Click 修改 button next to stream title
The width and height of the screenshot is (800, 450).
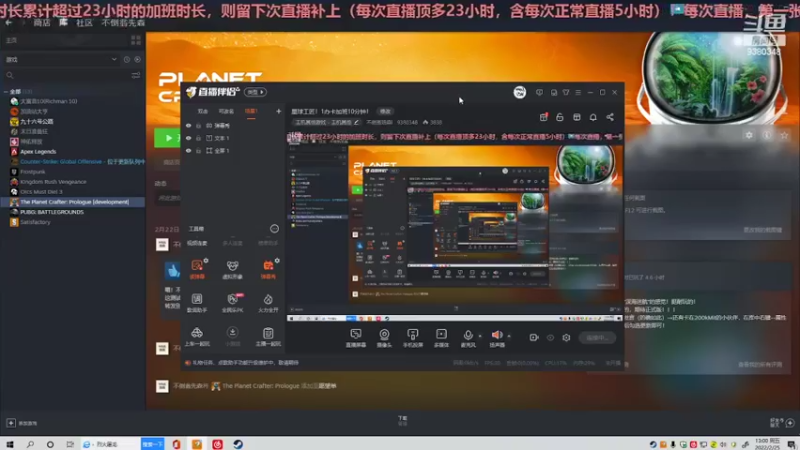pyautogui.click(x=385, y=111)
